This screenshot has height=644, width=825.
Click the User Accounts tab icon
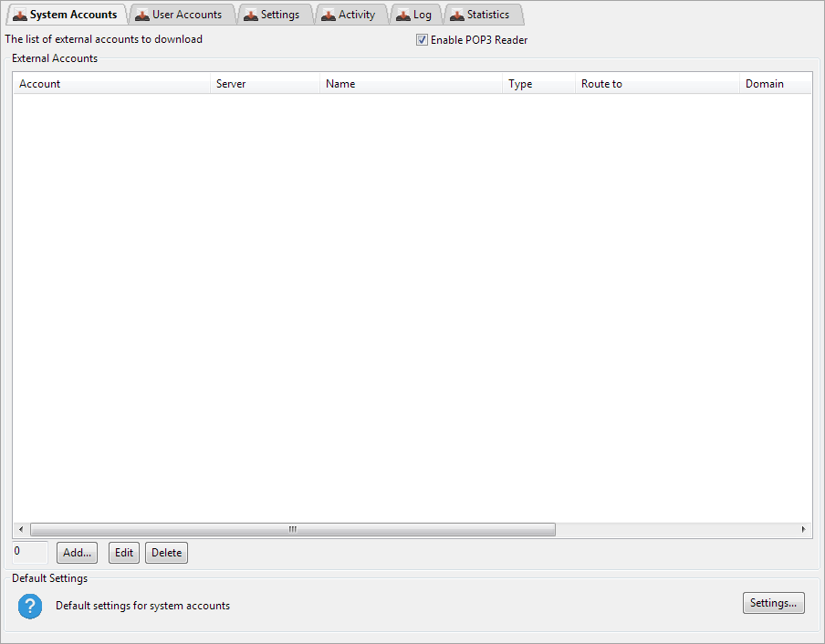[141, 15]
